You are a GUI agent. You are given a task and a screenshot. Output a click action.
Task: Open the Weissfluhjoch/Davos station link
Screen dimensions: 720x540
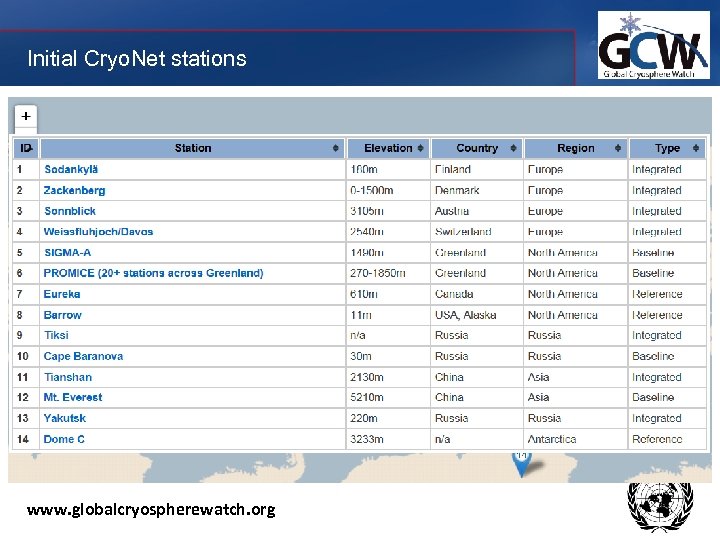98,232
